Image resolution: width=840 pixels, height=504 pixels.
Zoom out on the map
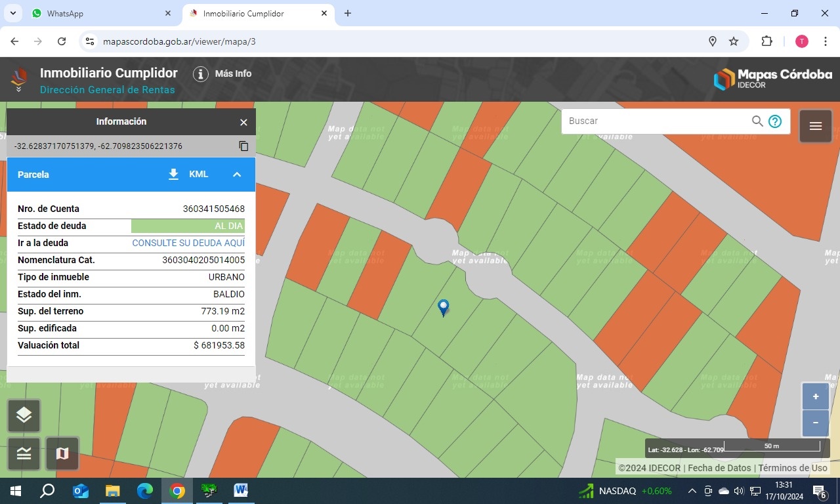pos(815,423)
